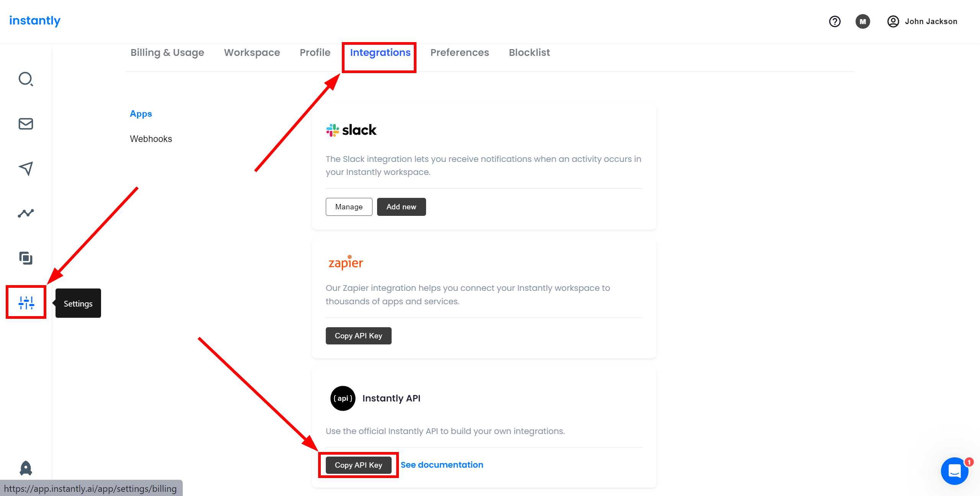The width and height of the screenshot is (980, 496).
Task: Click the Settings icon in sidebar
Action: pos(26,303)
